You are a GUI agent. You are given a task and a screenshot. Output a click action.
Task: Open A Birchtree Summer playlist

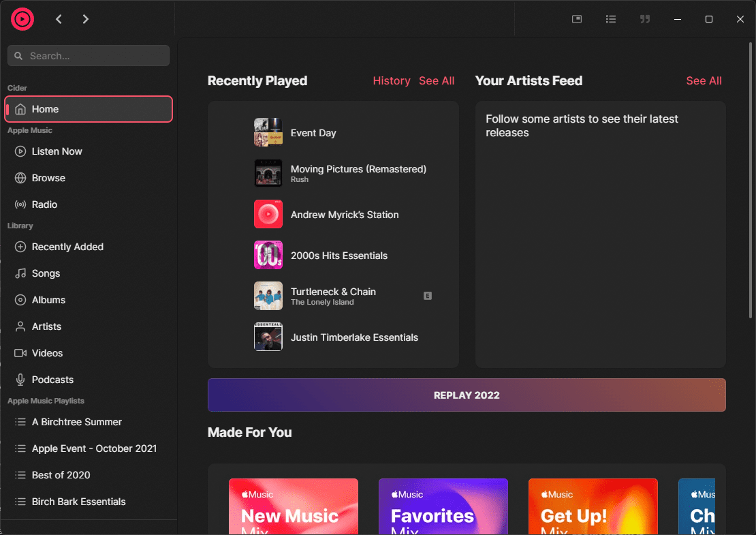[89, 422]
